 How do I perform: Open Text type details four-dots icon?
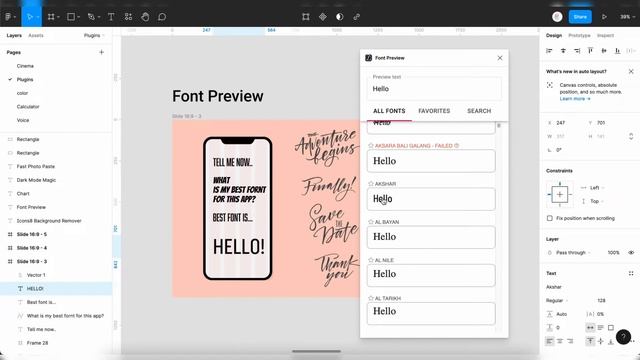pos(631,273)
